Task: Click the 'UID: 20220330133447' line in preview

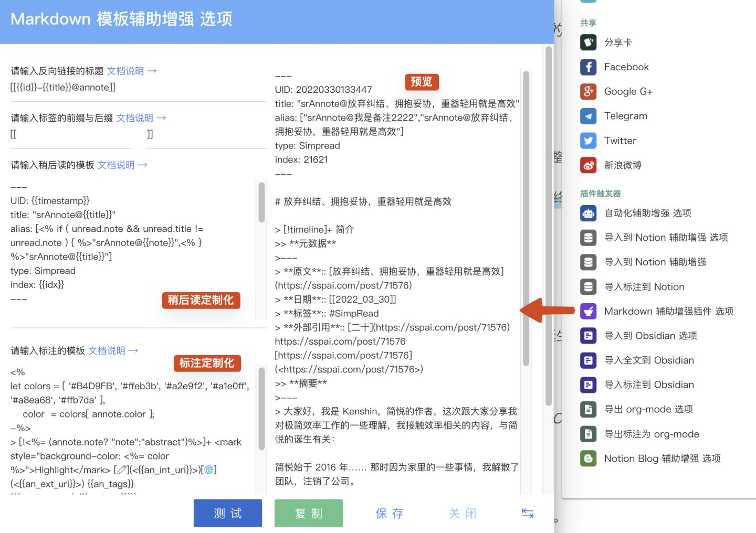Action: tap(323, 90)
